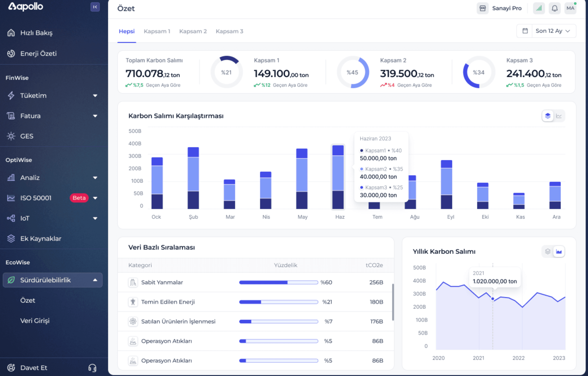588x376 pixels.
Task: Click the Sanayi Pro label
Action: point(507,8)
